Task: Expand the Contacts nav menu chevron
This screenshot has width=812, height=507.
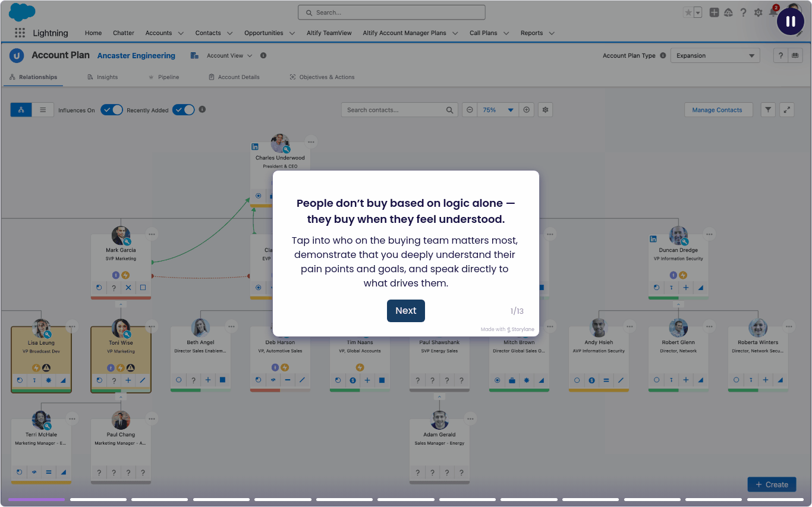Action: pos(230,33)
